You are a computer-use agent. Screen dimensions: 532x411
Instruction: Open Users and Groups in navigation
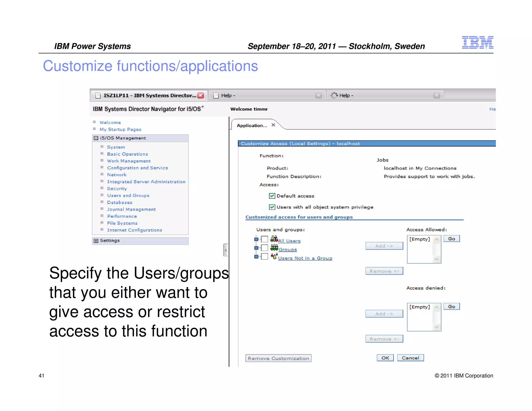[x=128, y=195]
